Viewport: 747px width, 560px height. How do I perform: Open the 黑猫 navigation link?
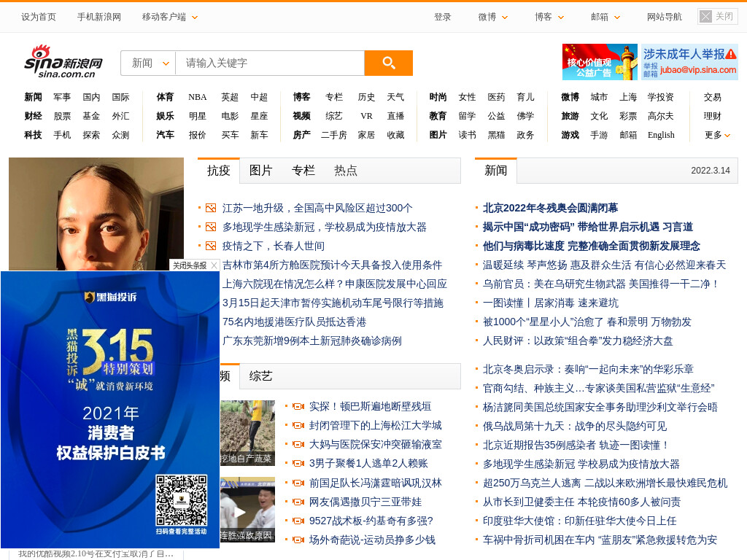[x=496, y=135]
